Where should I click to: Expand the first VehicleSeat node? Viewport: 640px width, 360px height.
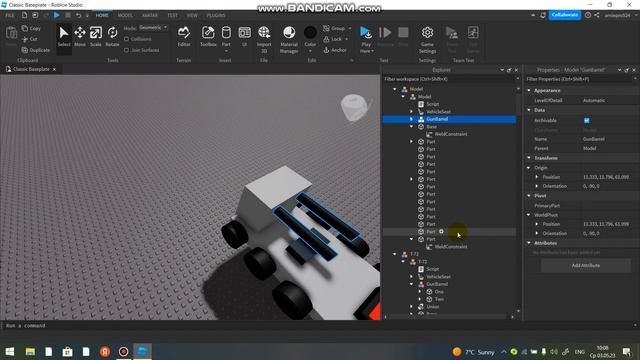[411, 111]
